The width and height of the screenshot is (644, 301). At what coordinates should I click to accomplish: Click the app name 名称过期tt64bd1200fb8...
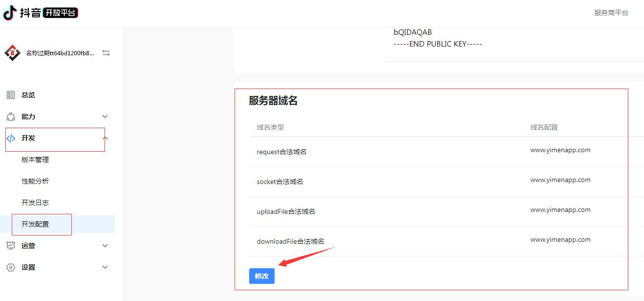point(60,53)
